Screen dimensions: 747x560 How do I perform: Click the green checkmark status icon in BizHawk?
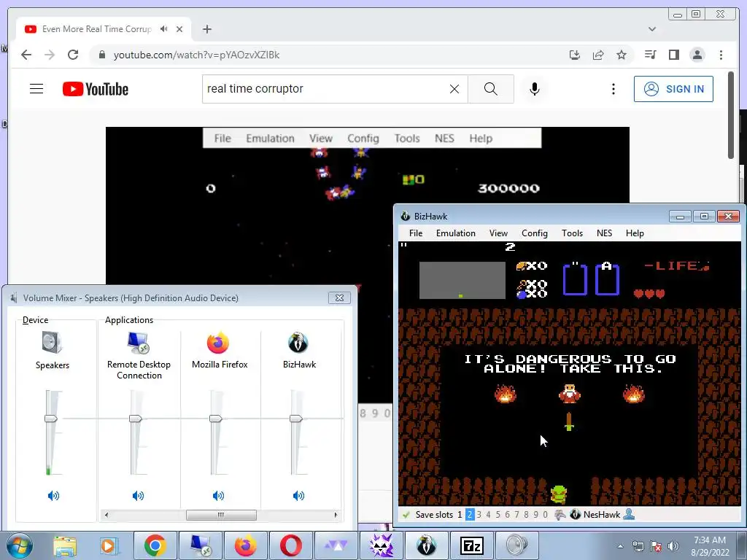tap(406, 515)
